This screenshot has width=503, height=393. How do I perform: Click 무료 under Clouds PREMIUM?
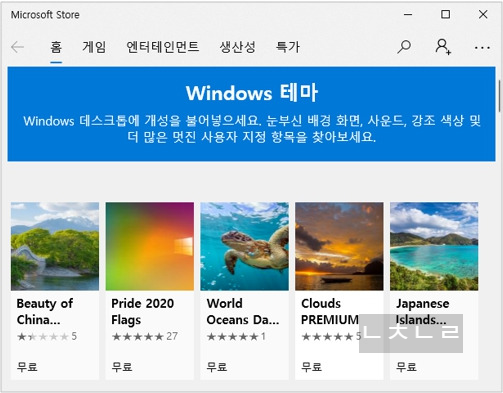[x=311, y=367]
